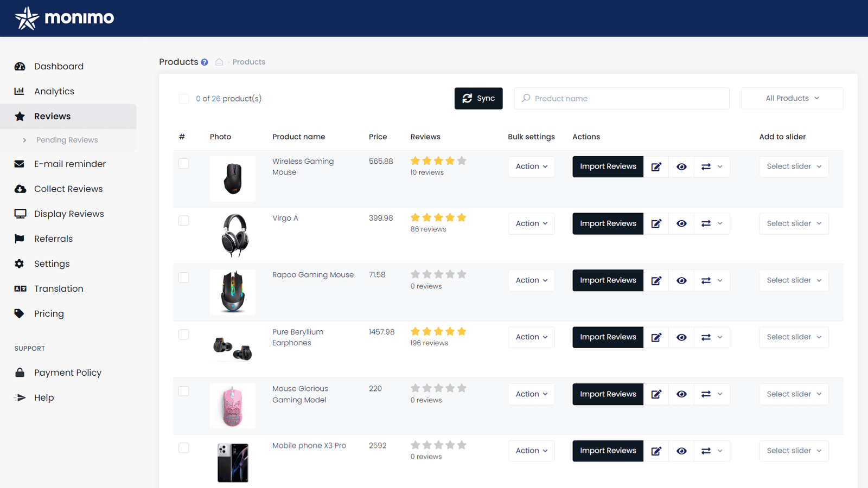Open Select slider for Mobile phone X3 Pro
The image size is (868, 488).
(793, 451)
